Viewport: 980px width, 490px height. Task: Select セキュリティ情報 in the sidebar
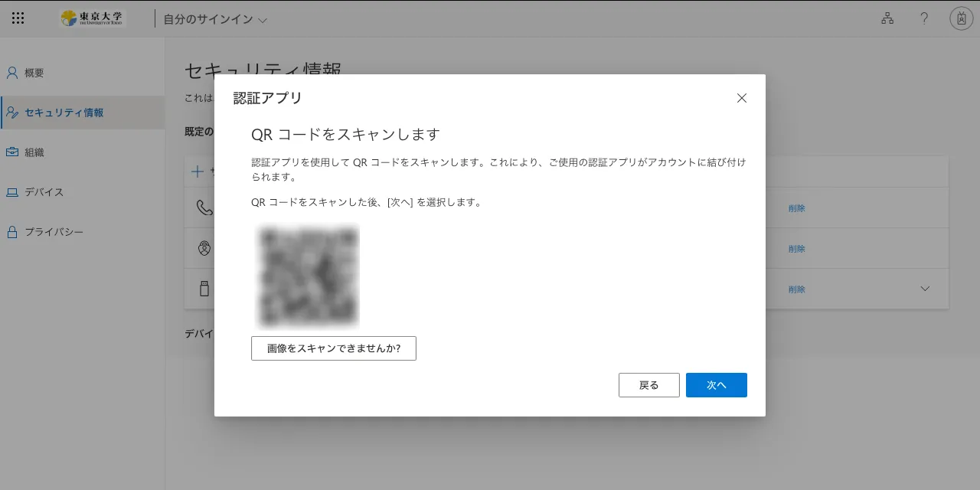pyautogui.click(x=64, y=113)
